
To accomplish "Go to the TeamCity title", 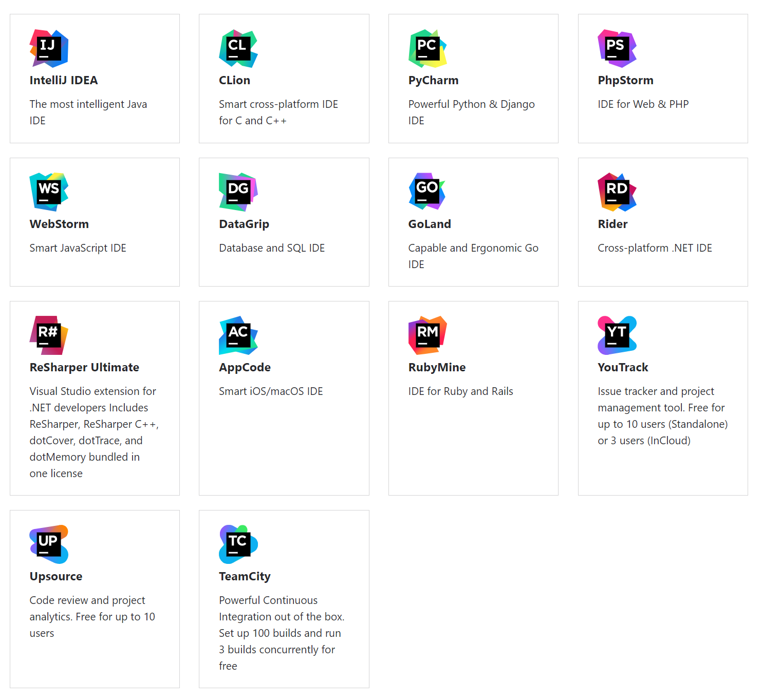I will click(x=245, y=576).
